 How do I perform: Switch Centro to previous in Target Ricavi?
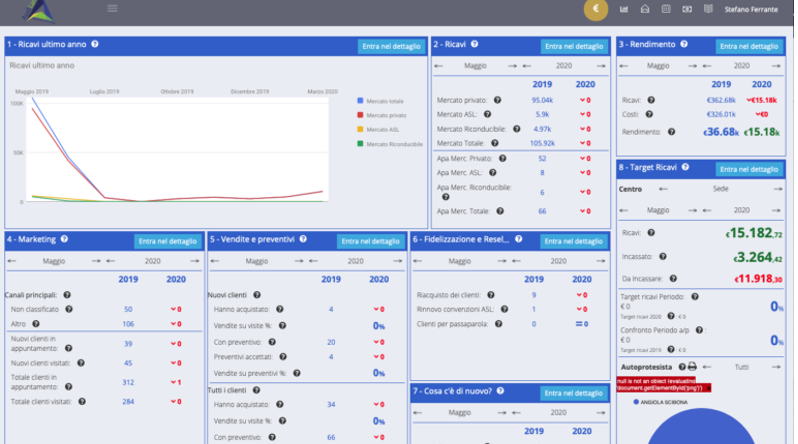(663, 189)
